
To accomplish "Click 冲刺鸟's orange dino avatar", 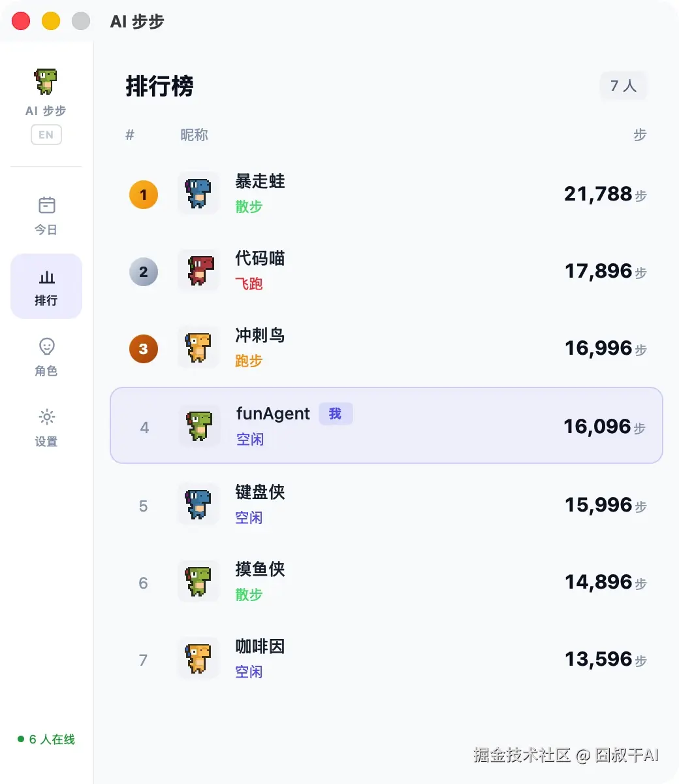I will pyautogui.click(x=198, y=348).
